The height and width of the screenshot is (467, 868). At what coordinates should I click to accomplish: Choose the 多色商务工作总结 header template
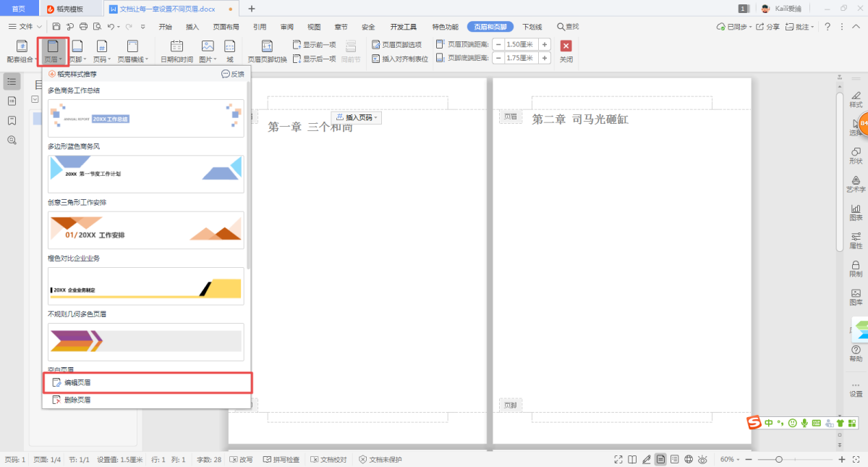point(145,118)
